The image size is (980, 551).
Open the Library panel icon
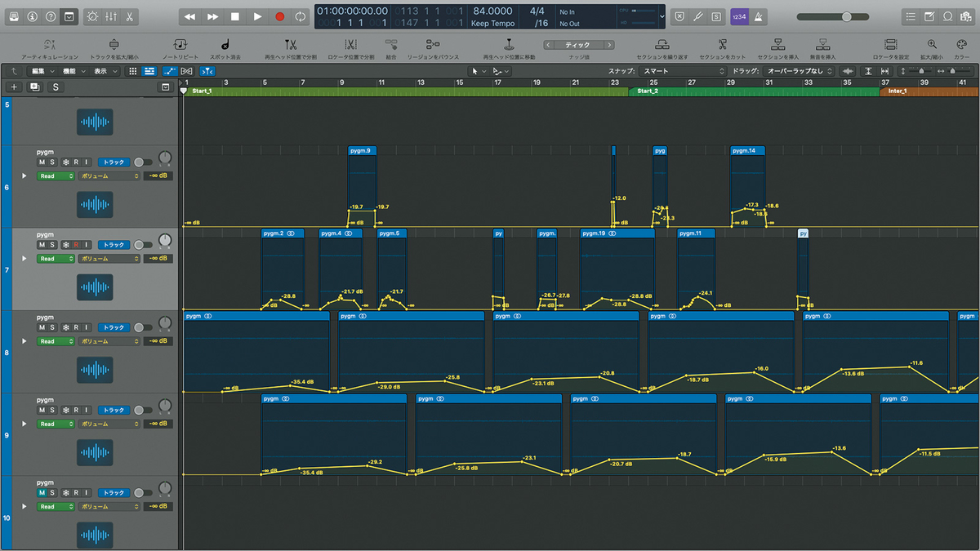pos(14,16)
